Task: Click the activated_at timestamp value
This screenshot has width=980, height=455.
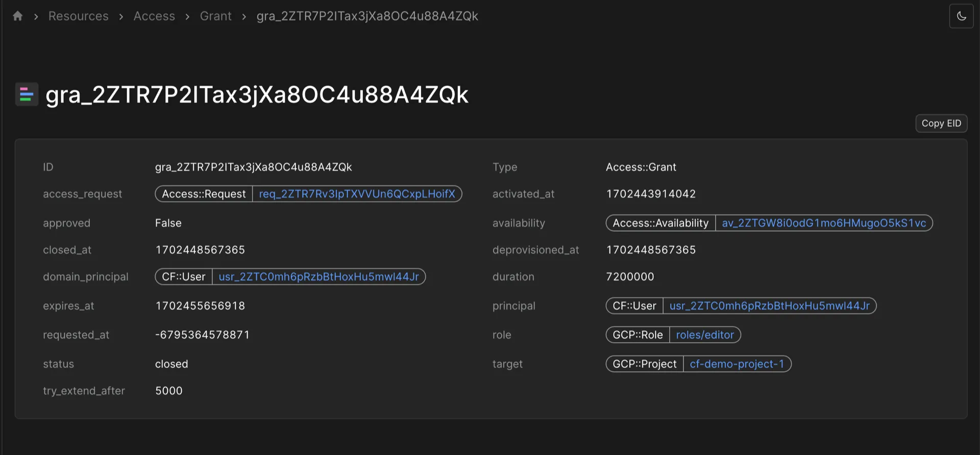Action: tap(651, 194)
